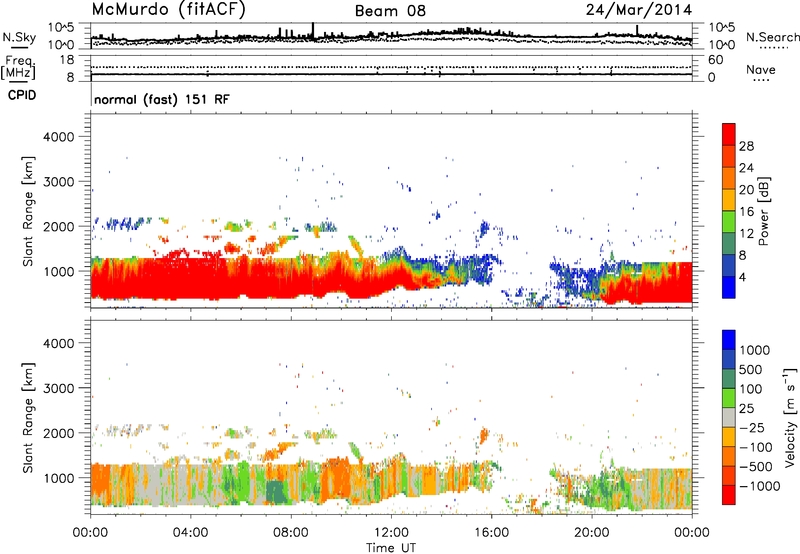Click 'normal (fast) 151 RF' text

[162, 99]
